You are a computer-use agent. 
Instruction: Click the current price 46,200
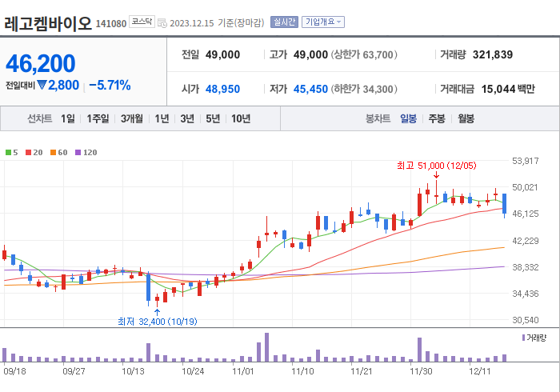tap(40, 63)
